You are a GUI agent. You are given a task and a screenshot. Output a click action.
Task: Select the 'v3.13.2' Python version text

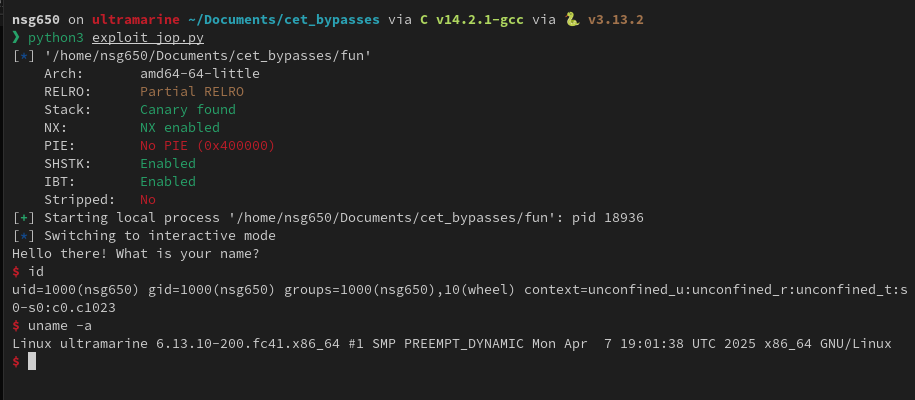point(615,20)
